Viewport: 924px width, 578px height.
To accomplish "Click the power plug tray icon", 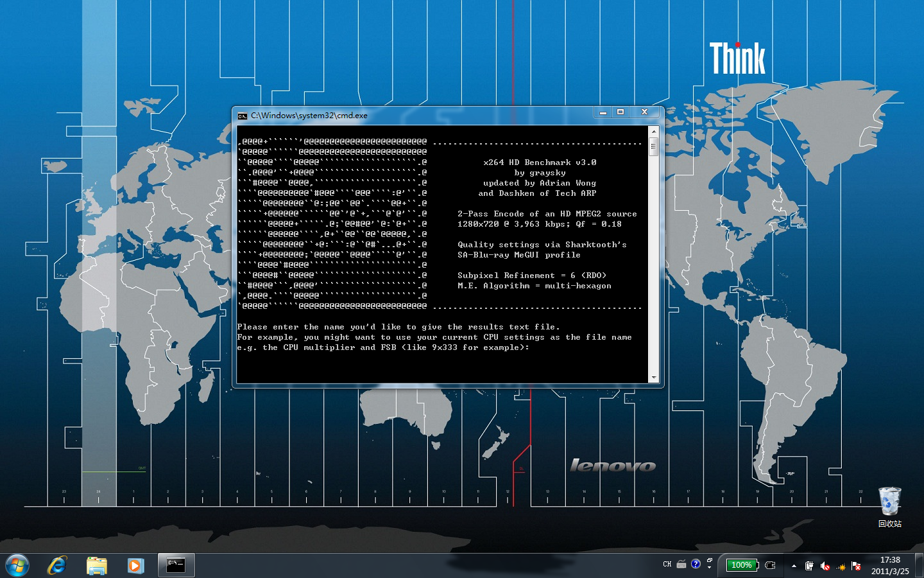I will pos(809,566).
